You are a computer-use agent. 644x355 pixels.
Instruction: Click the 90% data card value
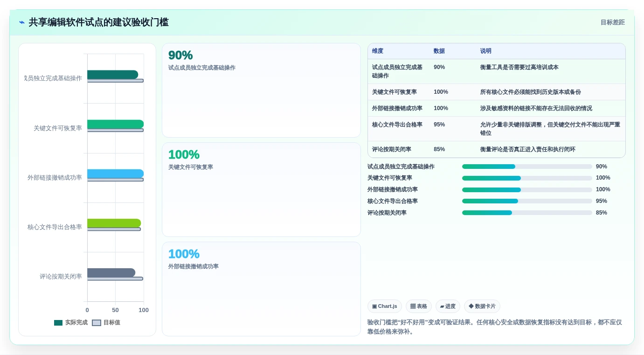tap(180, 55)
